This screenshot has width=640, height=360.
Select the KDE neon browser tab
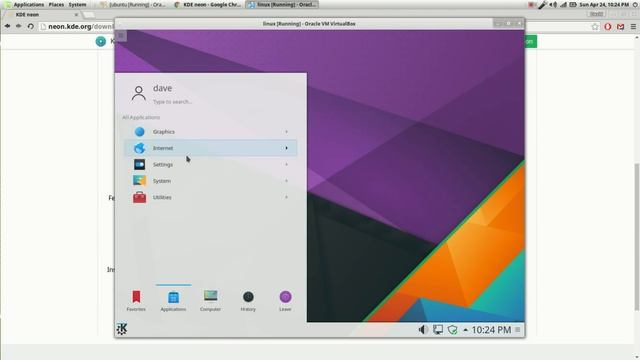(41, 14)
